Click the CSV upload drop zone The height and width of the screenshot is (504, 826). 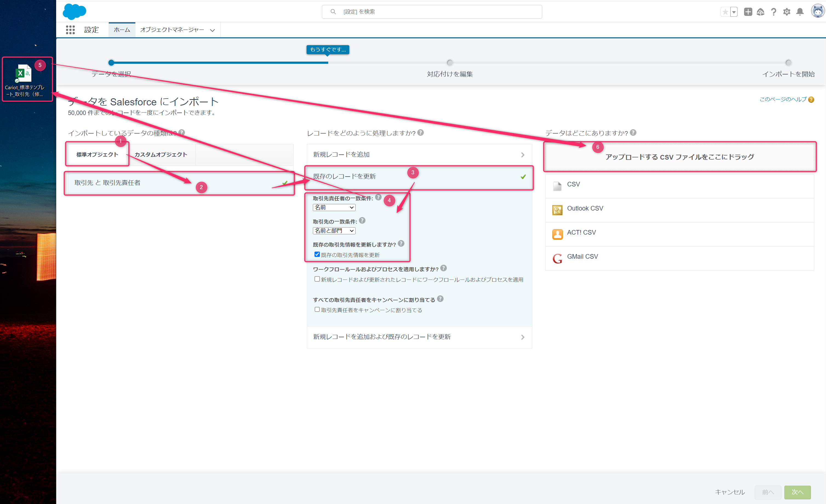pos(679,157)
